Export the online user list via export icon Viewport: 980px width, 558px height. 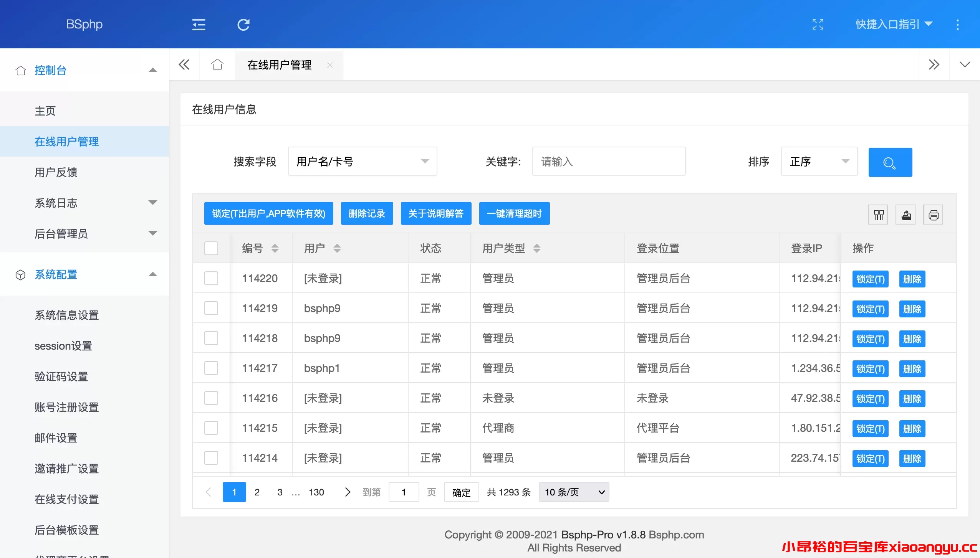(x=906, y=215)
